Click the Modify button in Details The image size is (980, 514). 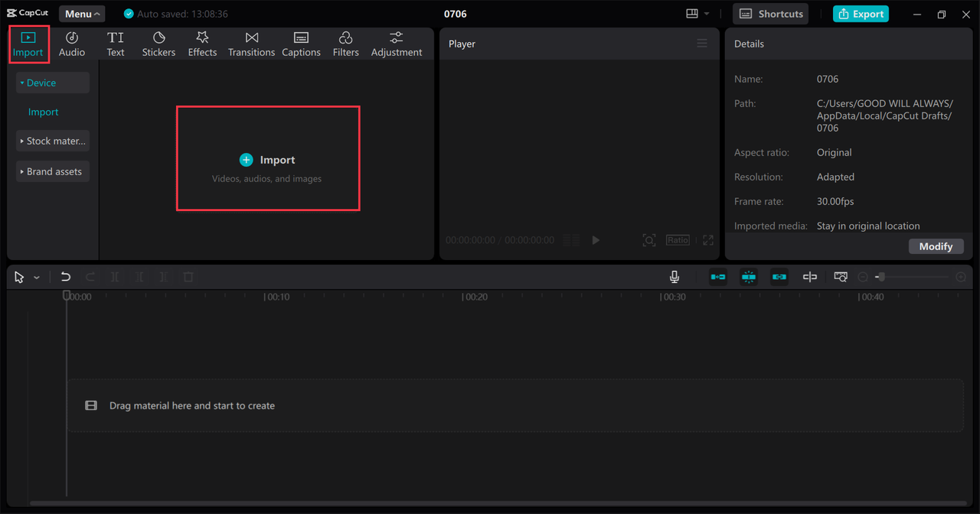click(x=936, y=246)
